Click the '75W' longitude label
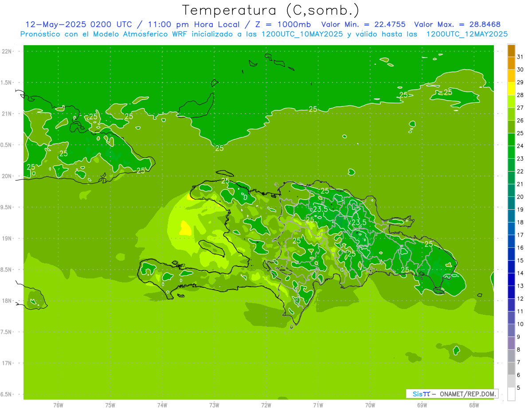This screenshot has height=411, width=532. point(110,405)
